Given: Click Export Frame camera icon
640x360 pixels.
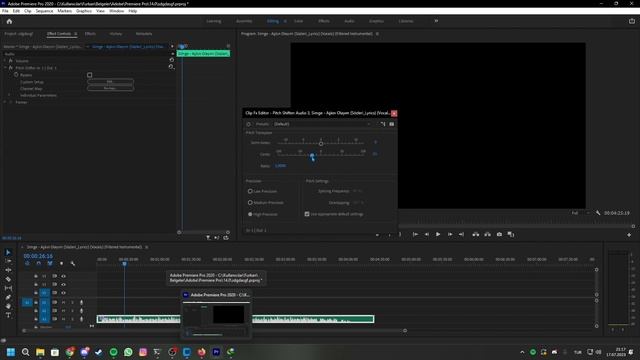Looking at the screenshot, I should (x=499, y=234).
